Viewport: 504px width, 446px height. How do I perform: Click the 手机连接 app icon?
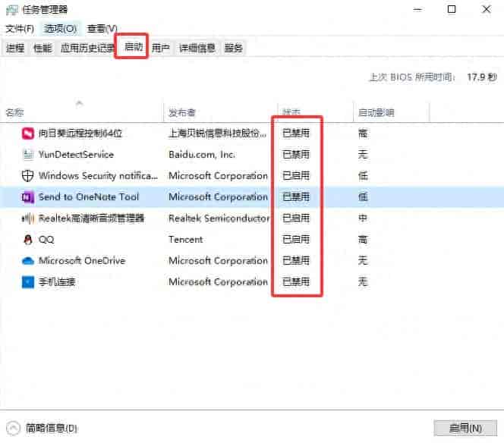pos(27,282)
